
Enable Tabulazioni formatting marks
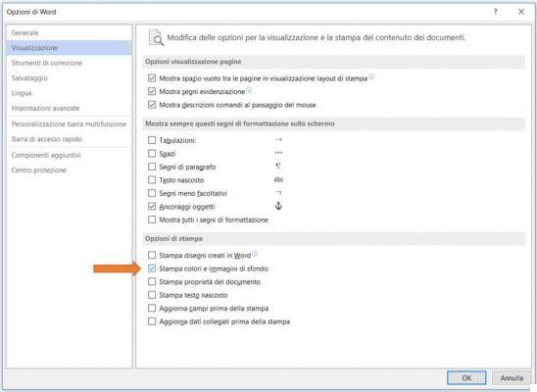pyautogui.click(x=152, y=140)
